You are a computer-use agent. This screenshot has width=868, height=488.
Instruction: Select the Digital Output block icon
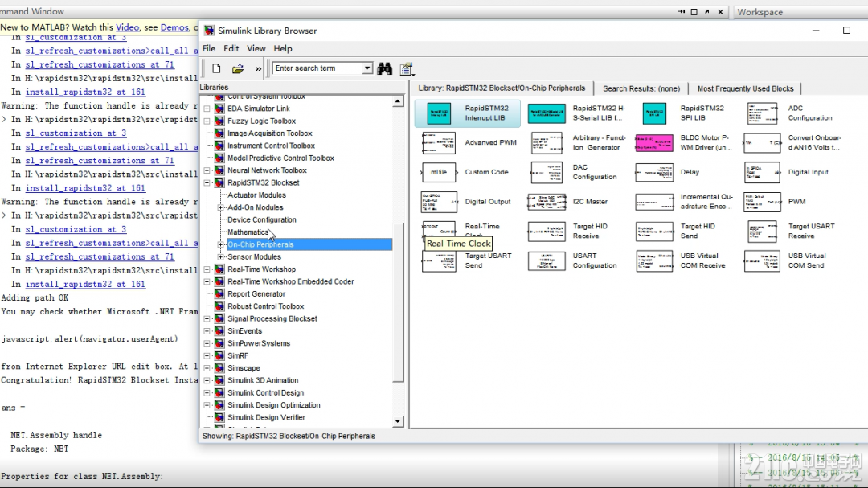pos(440,202)
